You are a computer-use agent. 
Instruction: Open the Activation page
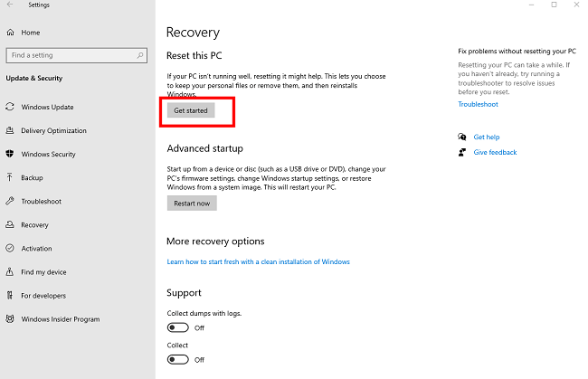pos(36,249)
